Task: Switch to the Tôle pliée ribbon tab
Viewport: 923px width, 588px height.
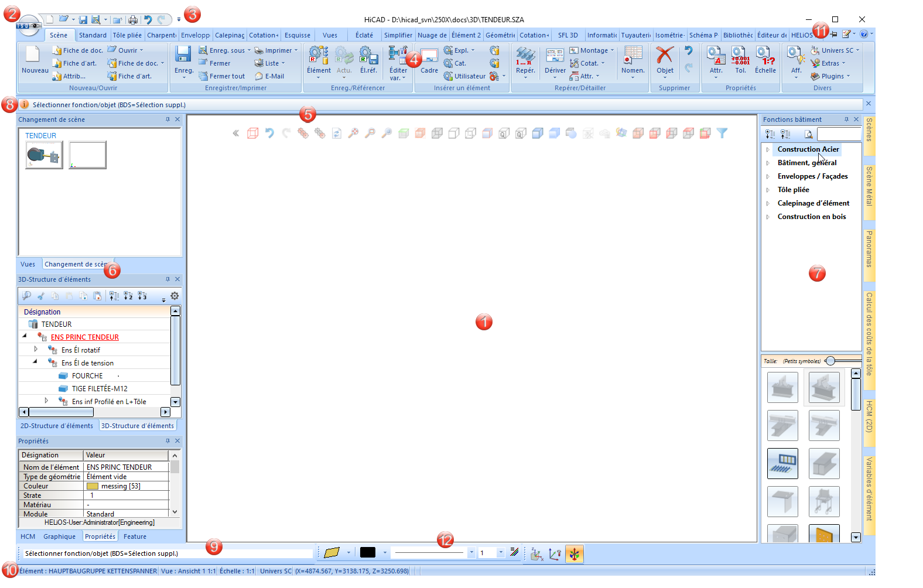Action: [127, 35]
